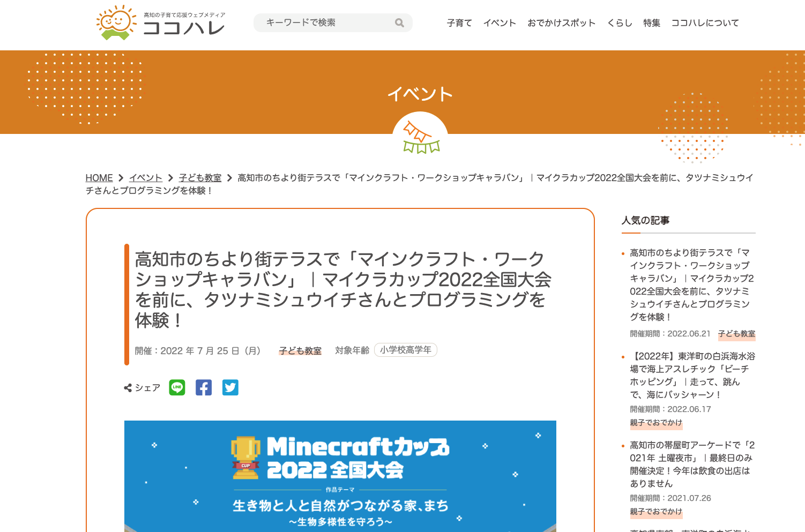This screenshot has height=532, width=805.
Task: Click the chevron after イベント breadcrumb
Action: click(x=170, y=177)
